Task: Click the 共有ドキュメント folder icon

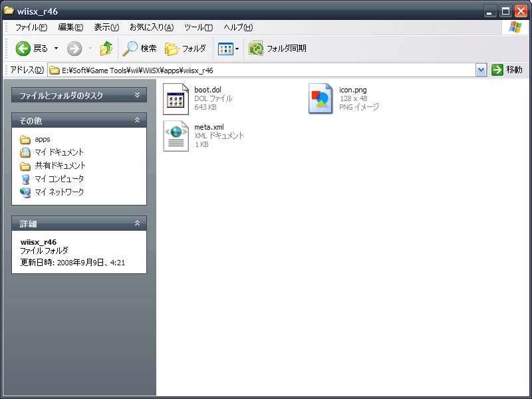Action: pos(25,166)
